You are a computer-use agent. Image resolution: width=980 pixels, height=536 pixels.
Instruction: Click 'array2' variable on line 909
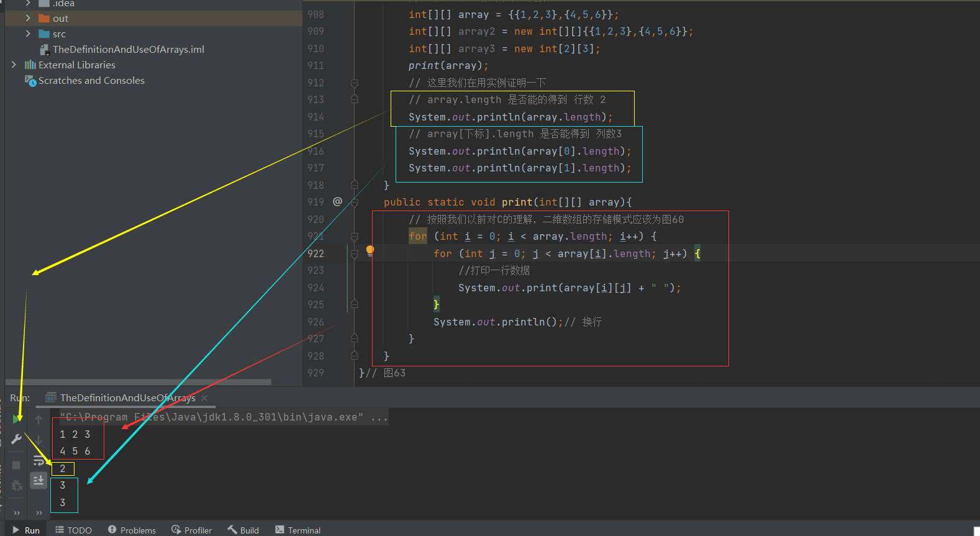pyautogui.click(x=476, y=31)
